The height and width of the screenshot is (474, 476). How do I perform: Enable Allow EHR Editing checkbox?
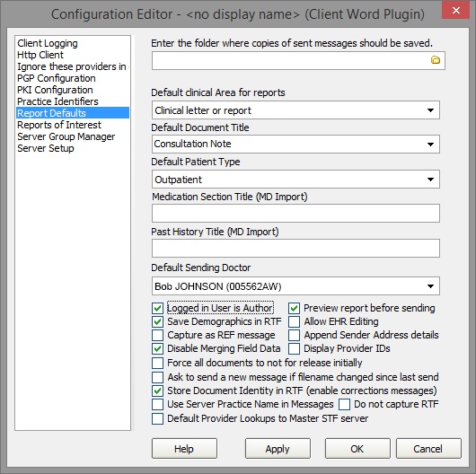pyautogui.click(x=295, y=321)
